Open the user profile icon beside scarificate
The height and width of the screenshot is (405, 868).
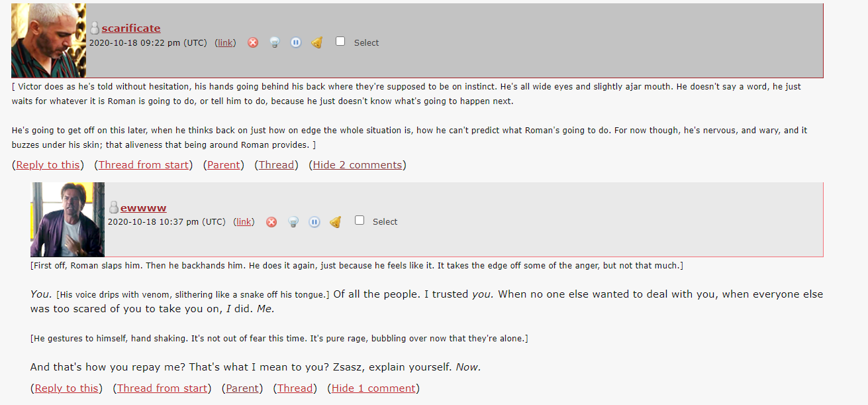pyautogui.click(x=95, y=28)
